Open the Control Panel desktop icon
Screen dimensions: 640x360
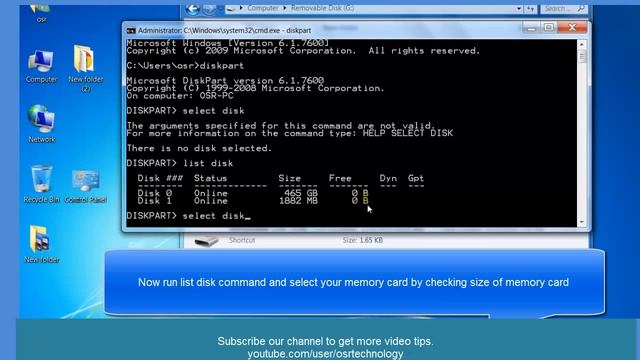pyautogui.click(x=86, y=186)
